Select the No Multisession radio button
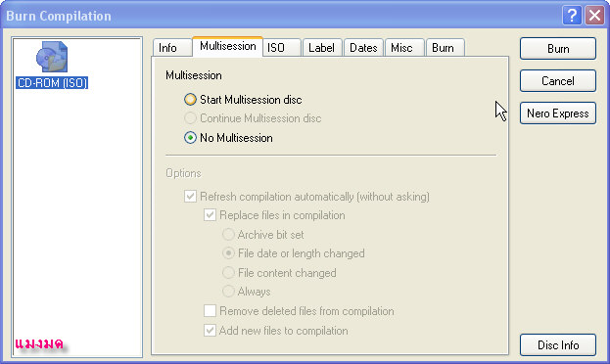610x364 pixels. (x=190, y=138)
